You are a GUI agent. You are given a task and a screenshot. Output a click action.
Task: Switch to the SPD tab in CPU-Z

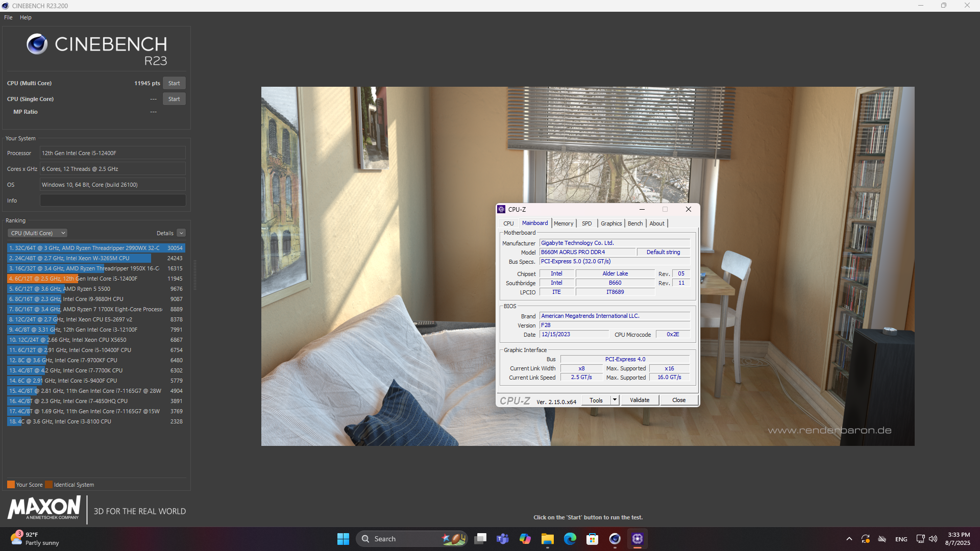point(587,223)
